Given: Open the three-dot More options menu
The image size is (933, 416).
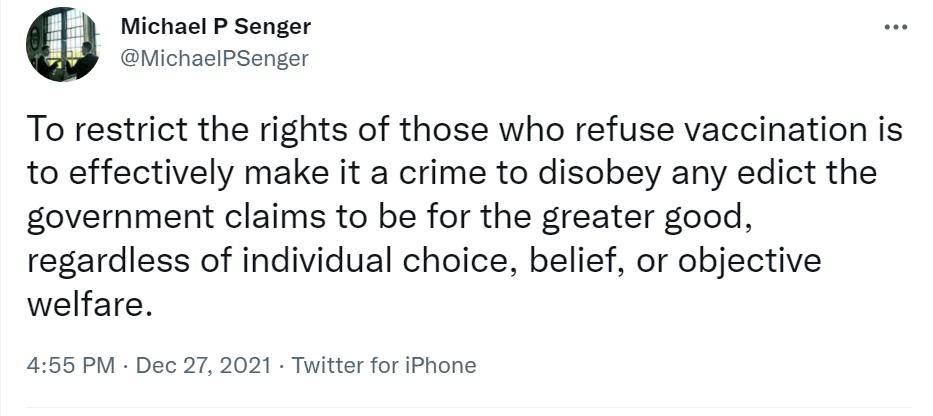Looking at the screenshot, I should [895, 25].
